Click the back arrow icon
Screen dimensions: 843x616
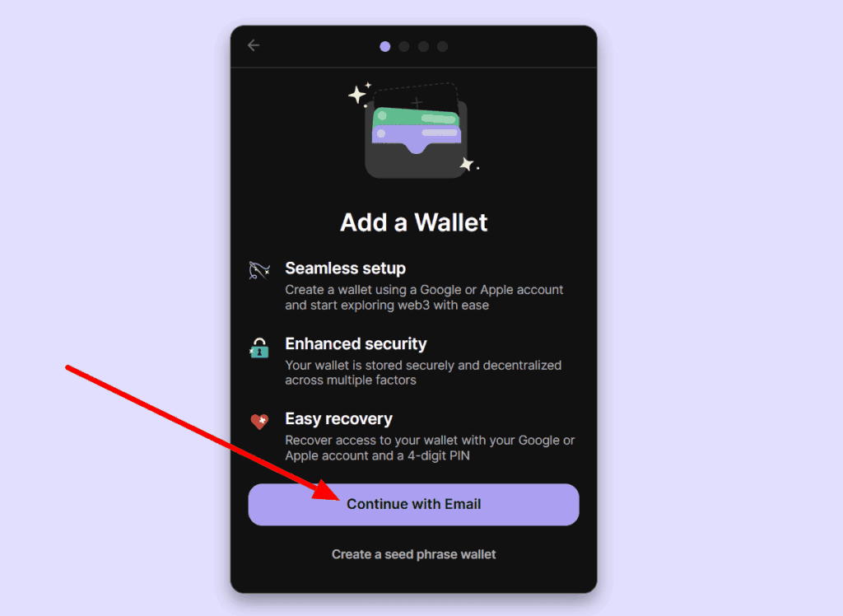pos(254,46)
